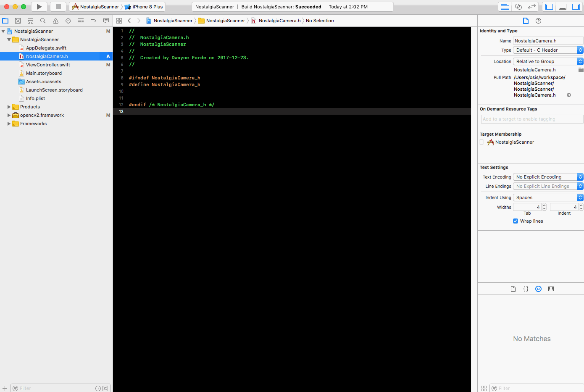The image size is (584, 392).
Task: Show the File inspector
Action: (526, 21)
